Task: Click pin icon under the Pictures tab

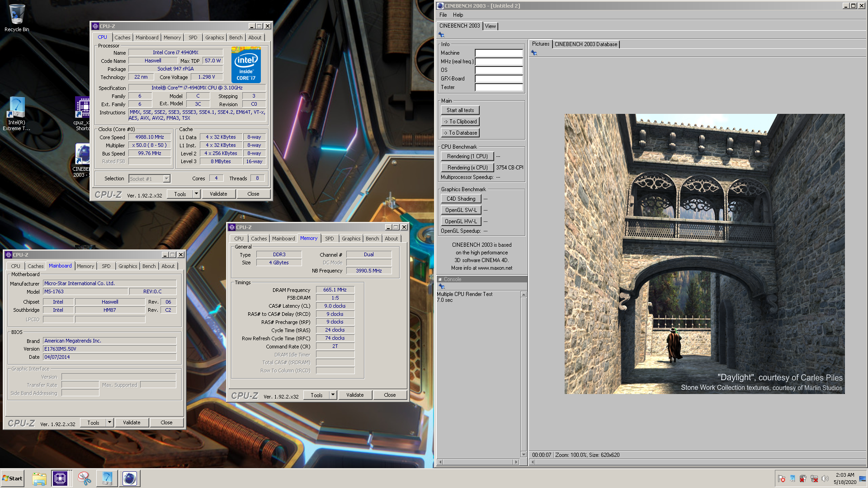Action: click(x=534, y=53)
